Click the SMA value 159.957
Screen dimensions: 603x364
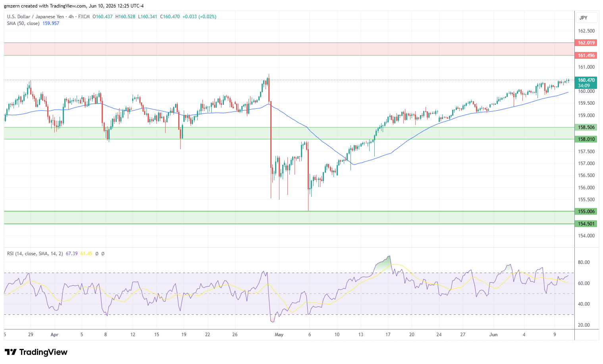pyautogui.click(x=51, y=23)
